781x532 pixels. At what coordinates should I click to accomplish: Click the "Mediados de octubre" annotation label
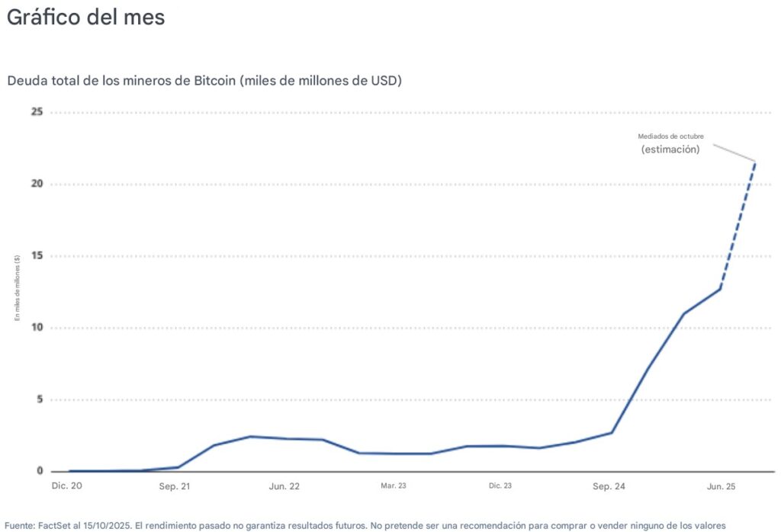point(671,136)
